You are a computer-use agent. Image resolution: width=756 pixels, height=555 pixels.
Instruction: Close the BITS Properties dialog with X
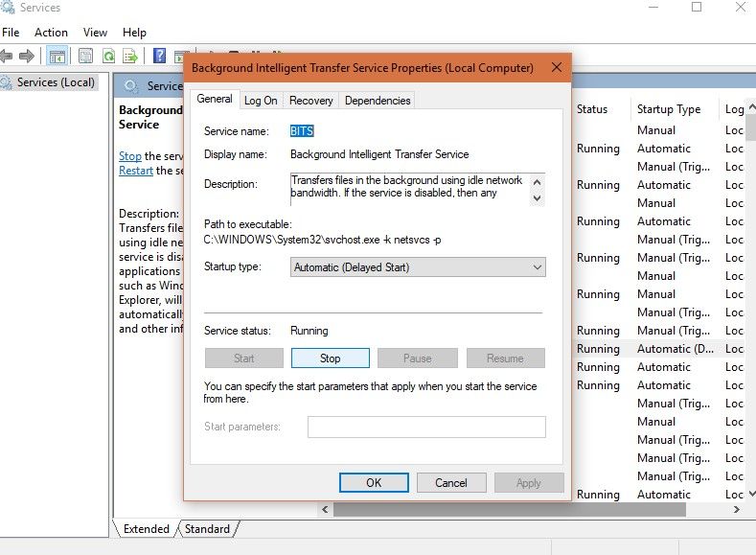pos(557,67)
